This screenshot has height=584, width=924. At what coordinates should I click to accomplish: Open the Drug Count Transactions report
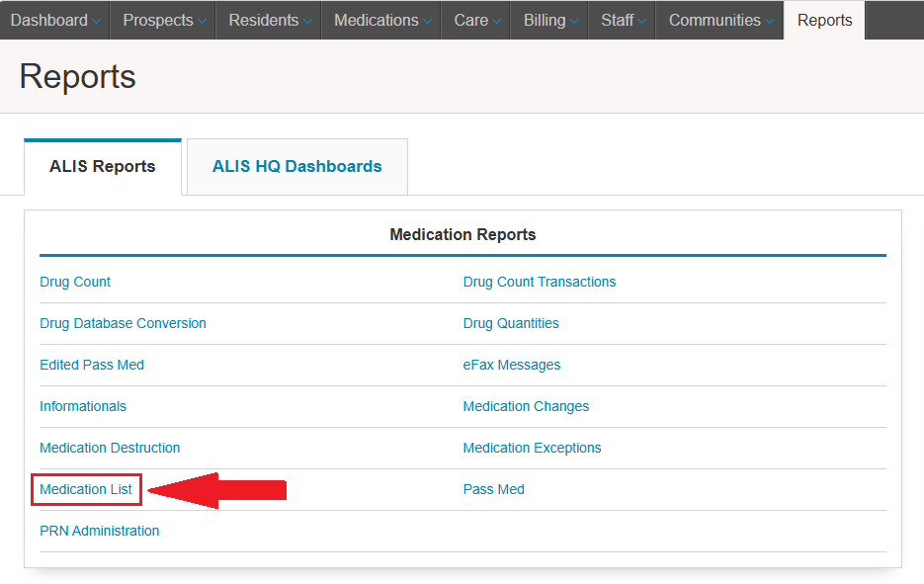click(x=540, y=283)
